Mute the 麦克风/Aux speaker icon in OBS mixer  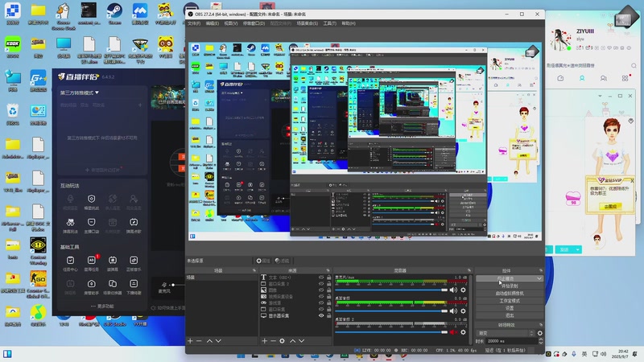coord(453,290)
